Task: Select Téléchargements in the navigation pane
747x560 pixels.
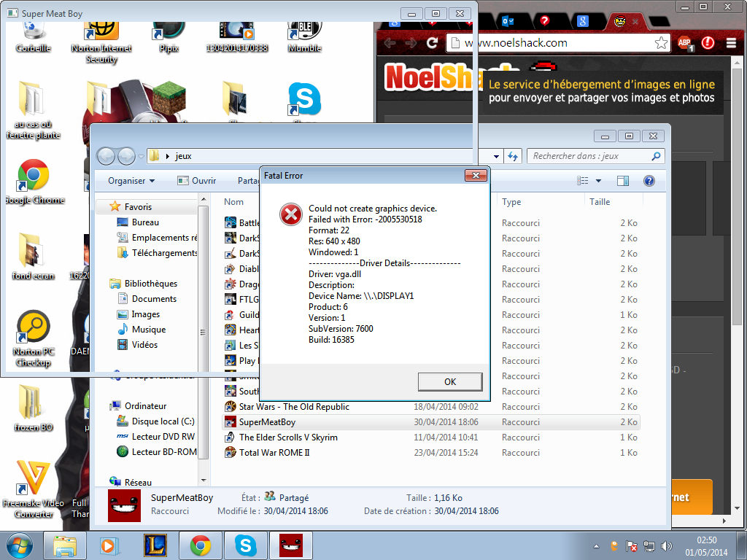Action: coord(157,253)
